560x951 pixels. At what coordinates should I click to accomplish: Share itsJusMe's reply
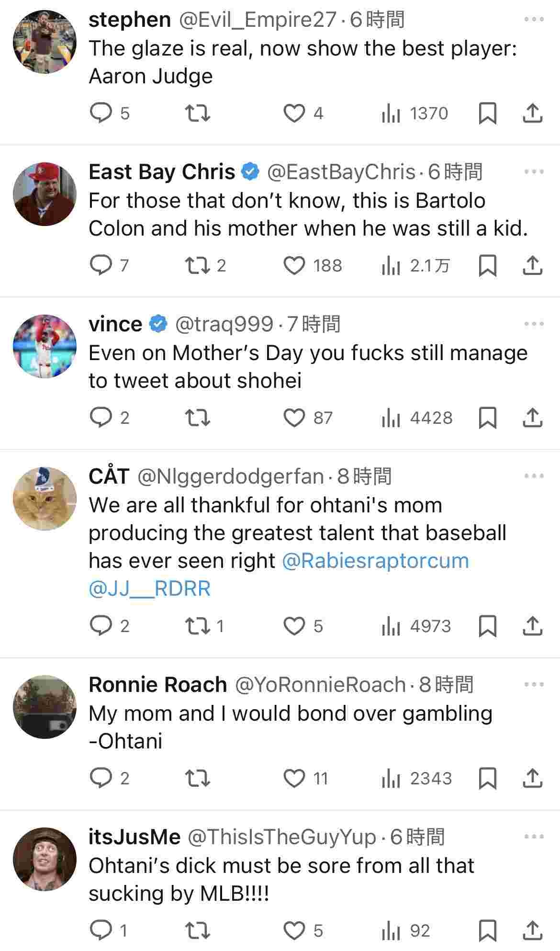532,930
